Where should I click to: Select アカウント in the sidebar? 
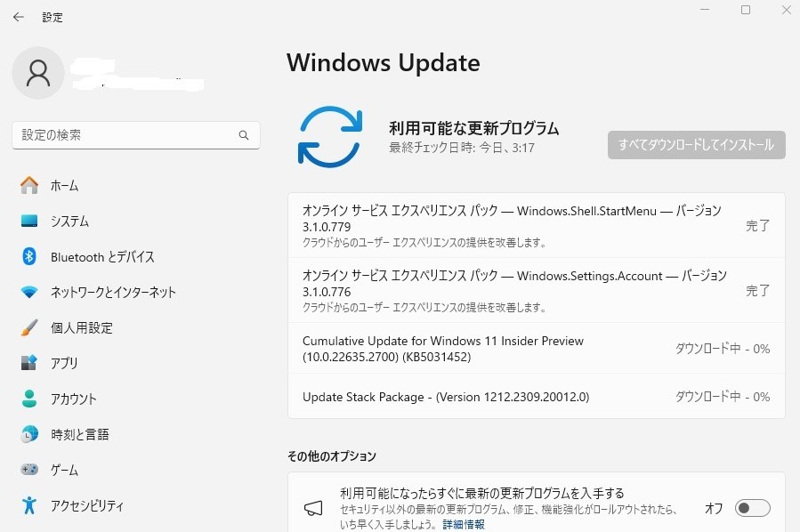[x=73, y=399]
